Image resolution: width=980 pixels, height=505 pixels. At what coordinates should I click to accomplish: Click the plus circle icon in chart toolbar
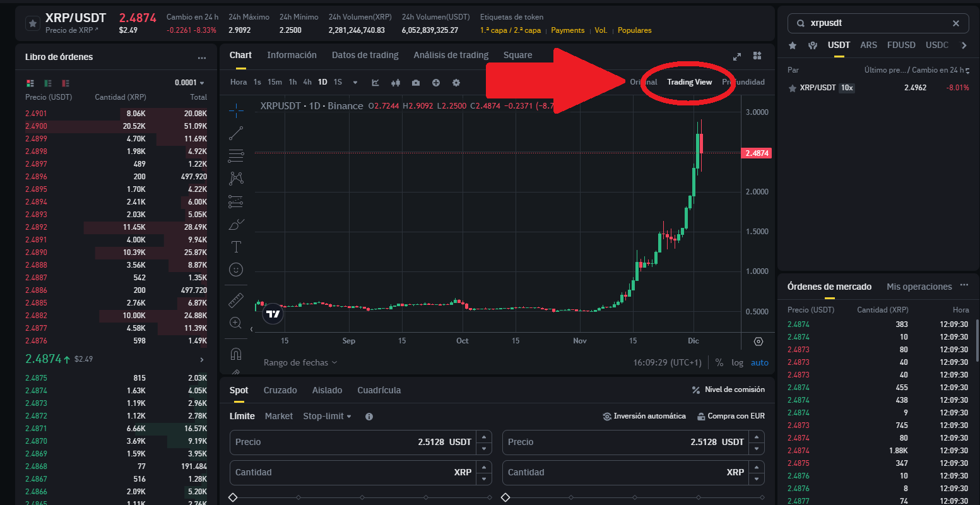(x=436, y=83)
